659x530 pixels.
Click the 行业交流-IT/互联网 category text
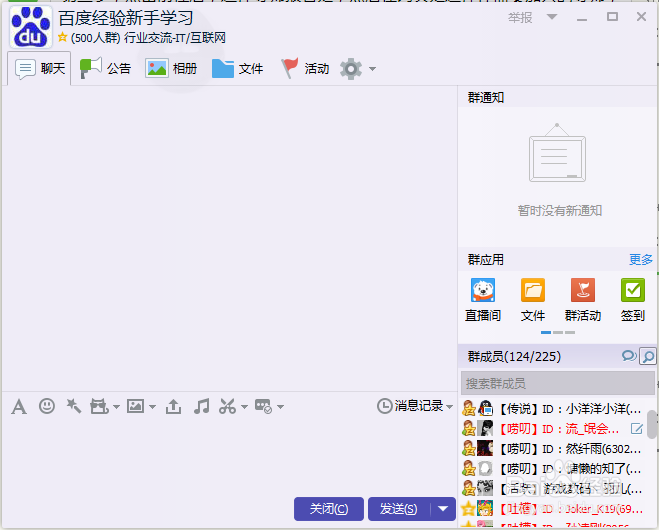tap(175, 38)
